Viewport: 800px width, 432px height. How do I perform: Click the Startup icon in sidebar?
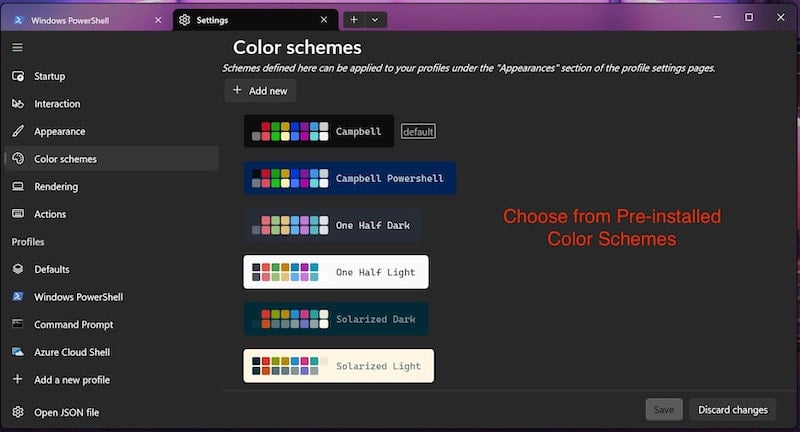(x=18, y=76)
